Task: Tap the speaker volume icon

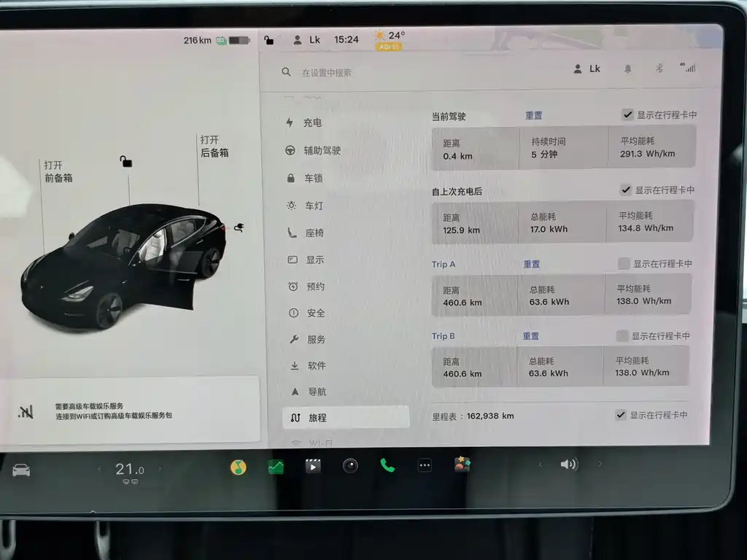Action: [568, 464]
